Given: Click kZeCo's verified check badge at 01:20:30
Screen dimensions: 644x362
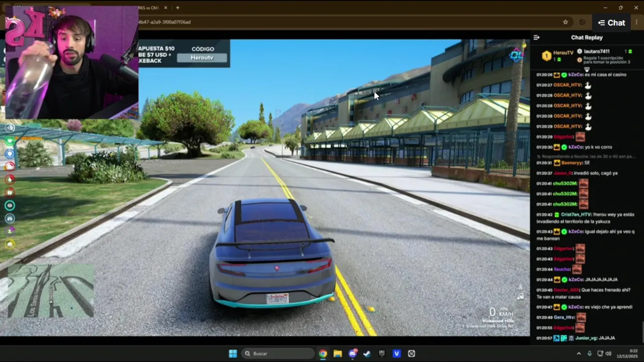Looking at the screenshot, I should click(565, 147).
